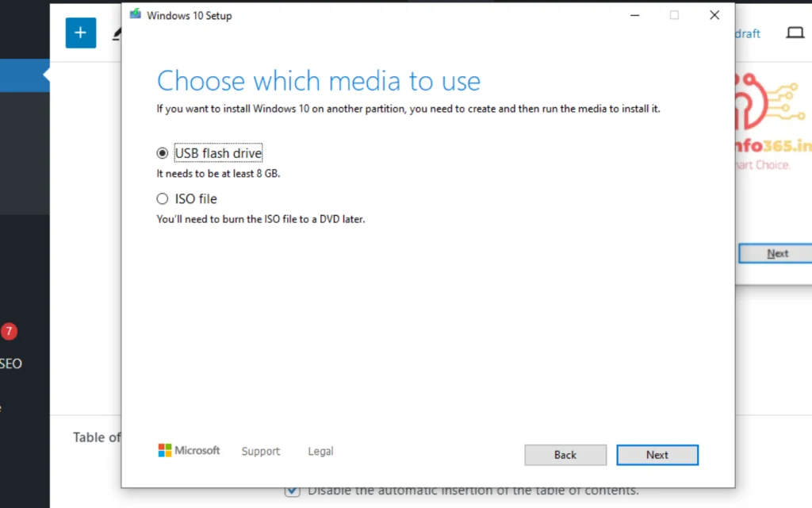Click Next in the Windows 10 Setup dialog

pyautogui.click(x=657, y=454)
